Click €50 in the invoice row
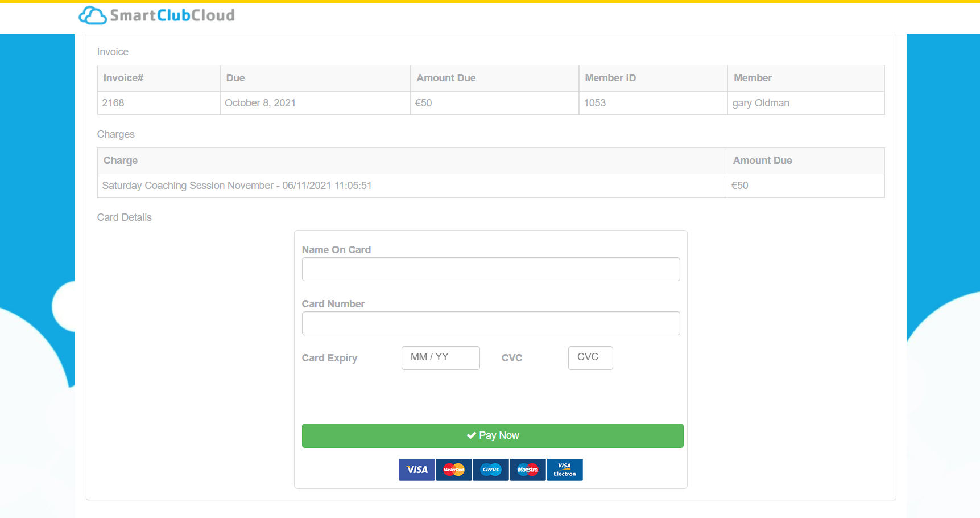Screen dimensions: 980x518 [x=423, y=103]
